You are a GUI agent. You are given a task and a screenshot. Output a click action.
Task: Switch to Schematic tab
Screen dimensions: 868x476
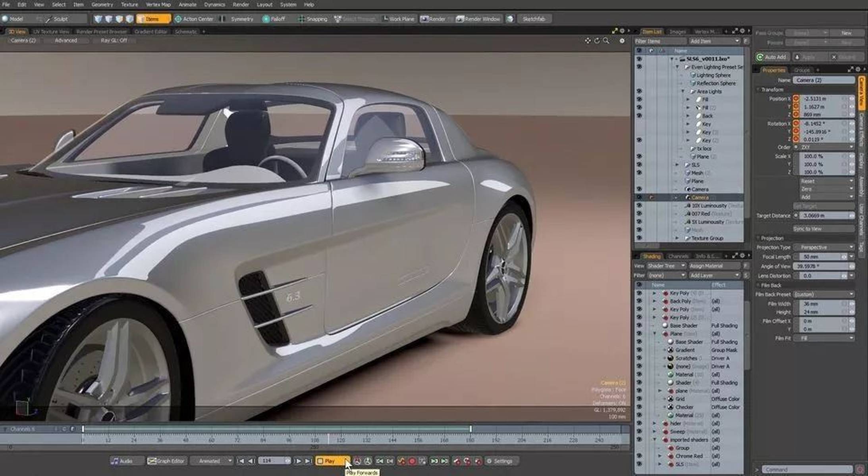point(186,31)
